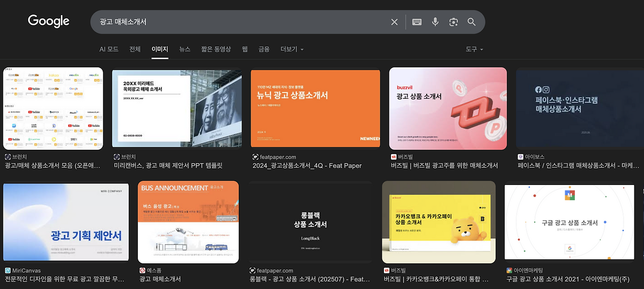Image resolution: width=644 pixels, height=289 pixels.
Task: Click source name 에스폼
Action: pos(154,270)
